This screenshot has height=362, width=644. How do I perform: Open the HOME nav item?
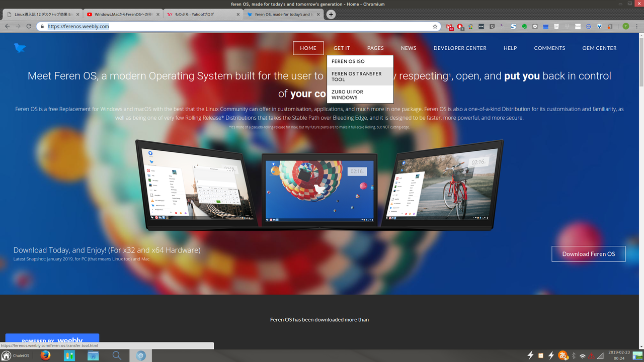tap(308, 48)
